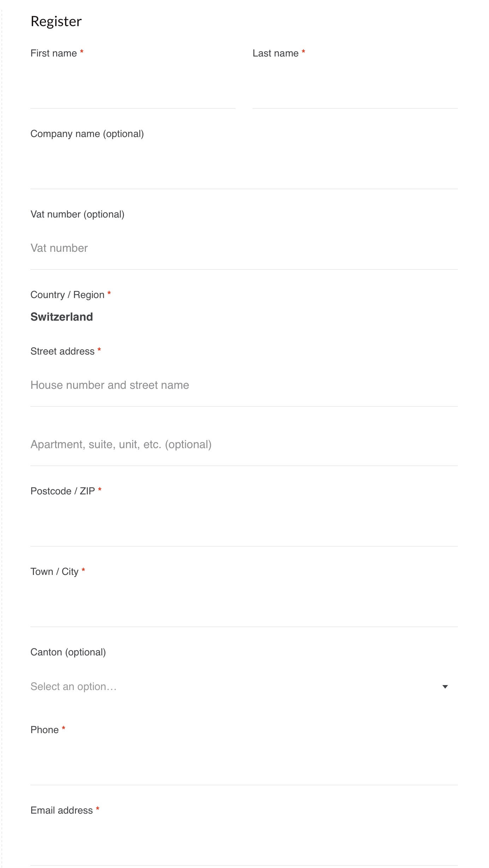Select the Apartment, suite, unit field
The height and width of the screenshot is (868, 489).
pyautogui.click(x=244, y=444)
